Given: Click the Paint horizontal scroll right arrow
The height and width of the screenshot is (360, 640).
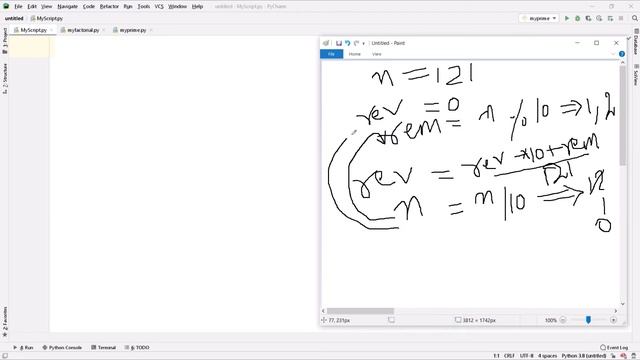Looking at the screenshot, I should (x=616, y=311).
